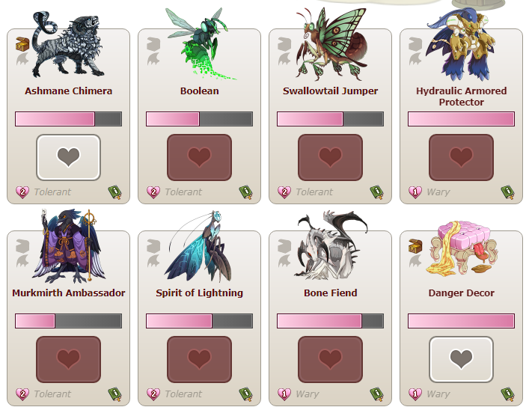The height and width of the screenshot is (413, 532).
Task: Click the dark heart button under Bone Fiend
Action: 331,359
